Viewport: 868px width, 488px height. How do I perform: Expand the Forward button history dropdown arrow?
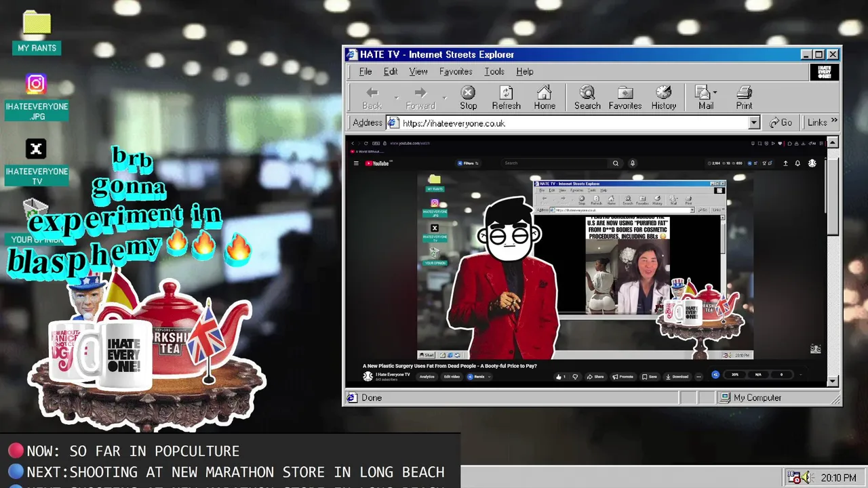point(445,98)
